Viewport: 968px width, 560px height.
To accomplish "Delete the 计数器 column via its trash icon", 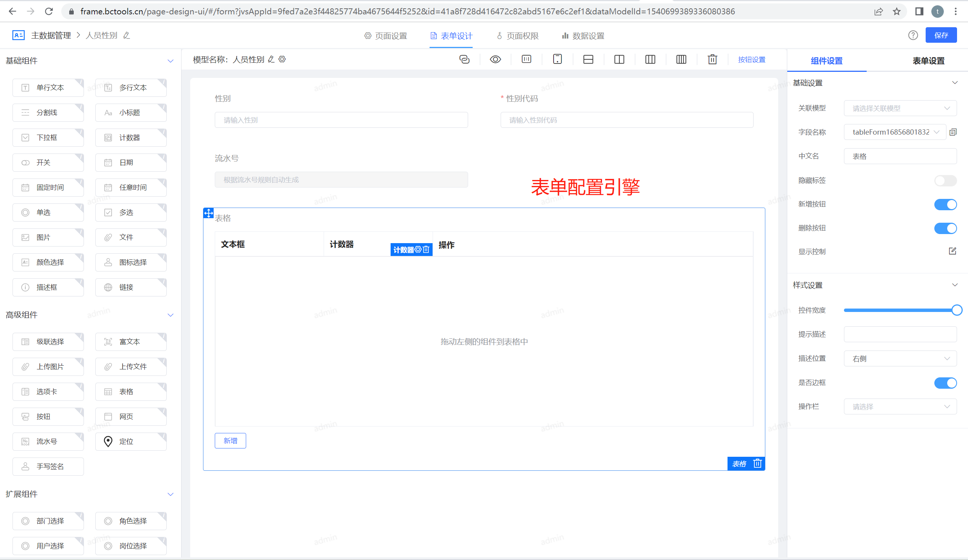I will pos(426,250).
